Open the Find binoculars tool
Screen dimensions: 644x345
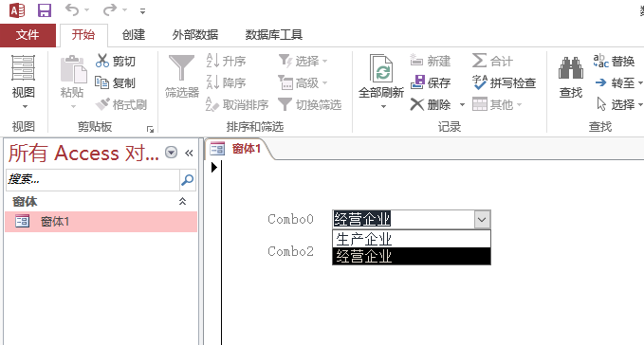click(570, 68)
